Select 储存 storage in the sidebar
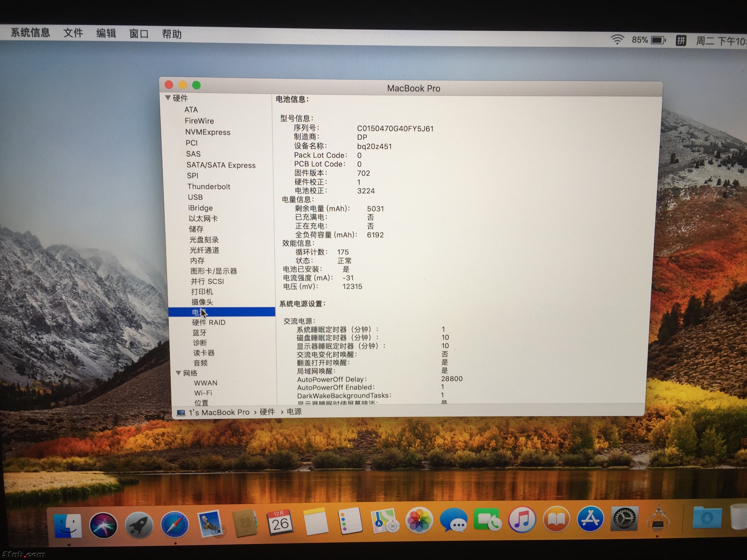The image size is (747, 560). click(196, 229)
